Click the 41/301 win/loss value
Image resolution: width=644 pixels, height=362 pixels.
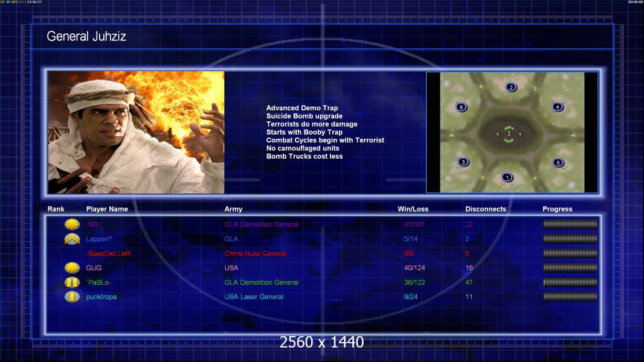[x=414, y=224]
